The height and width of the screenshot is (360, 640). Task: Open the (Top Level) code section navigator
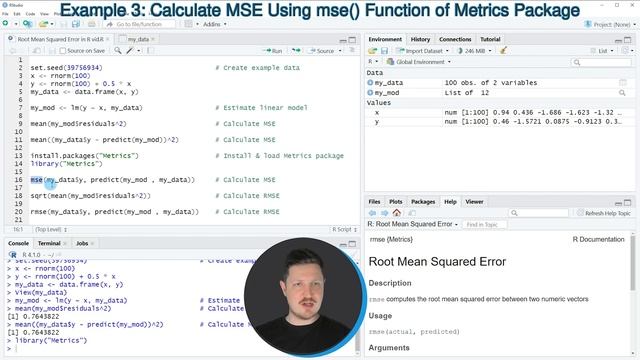tap(51, 229)
